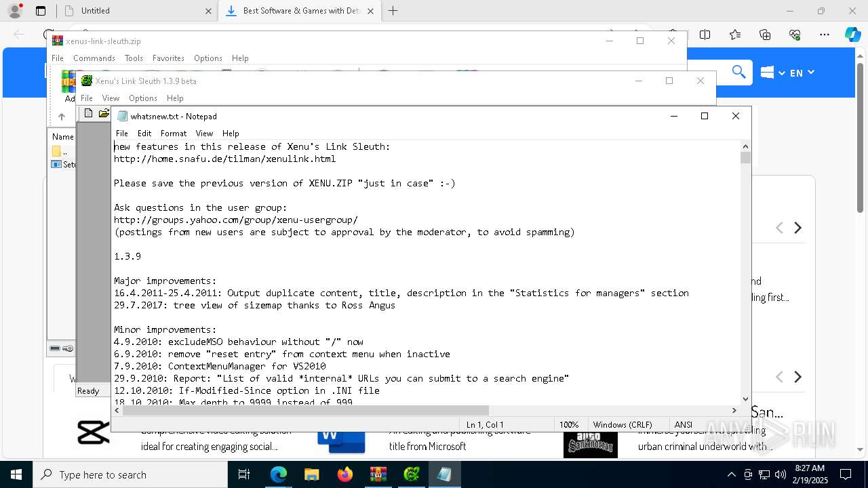Open Edge profile avatar icon
This screenshot has width=868, height=488.
tap(15, 11)
